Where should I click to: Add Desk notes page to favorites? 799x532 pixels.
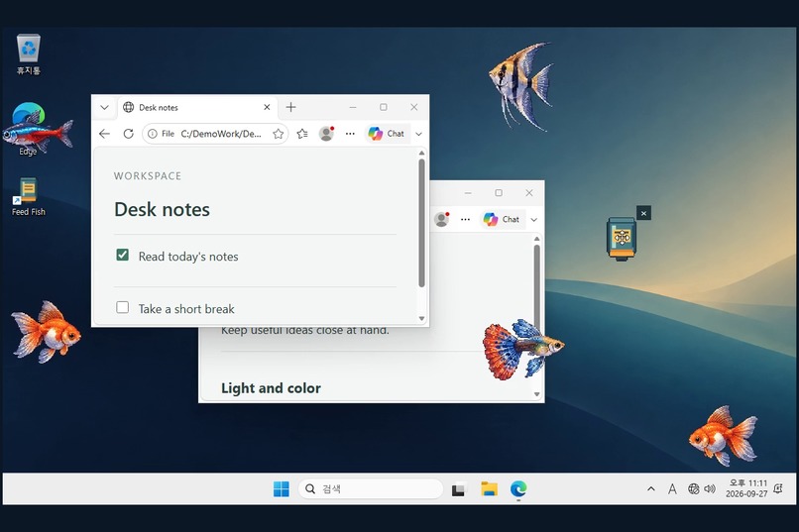click(x=278, y=134)
